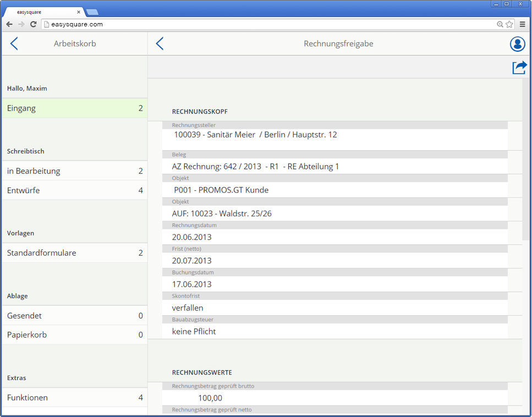Open a new browser tab
This screenshot has height=417, width=532.
pyautogui.click(x=92, y=12)
